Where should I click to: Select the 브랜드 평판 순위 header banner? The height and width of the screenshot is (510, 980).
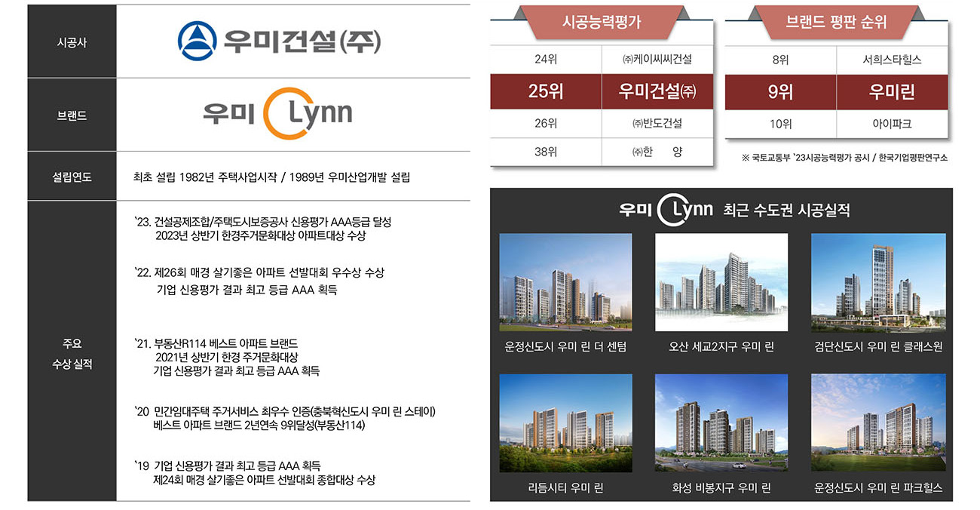click(836, 23)
